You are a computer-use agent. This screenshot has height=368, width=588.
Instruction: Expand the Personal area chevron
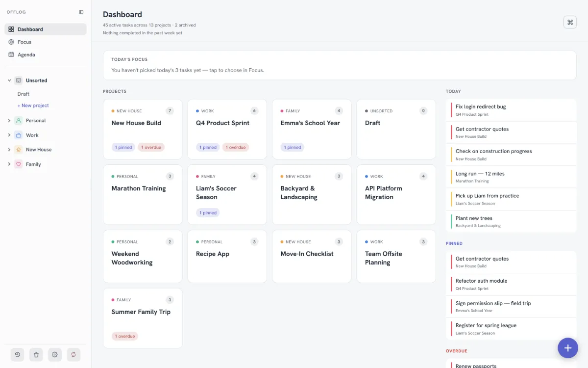coord(9,120)
